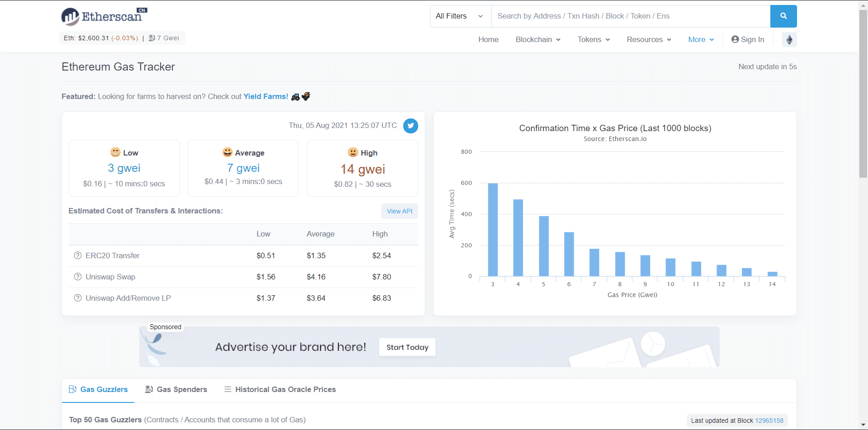Click the Uniswap Swap row label
Screen dimensions: 868x430
(x=110, y=277)
